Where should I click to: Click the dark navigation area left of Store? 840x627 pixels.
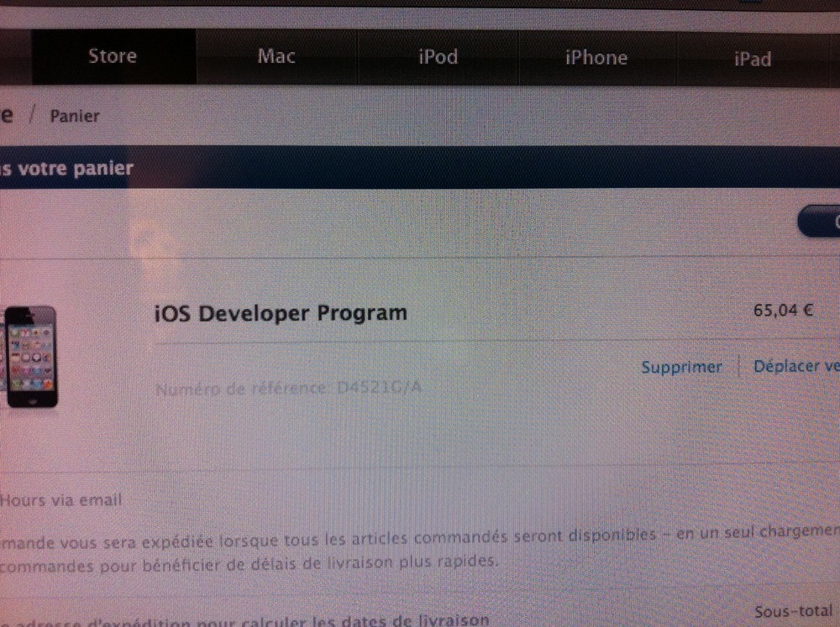tap(15, 57)
